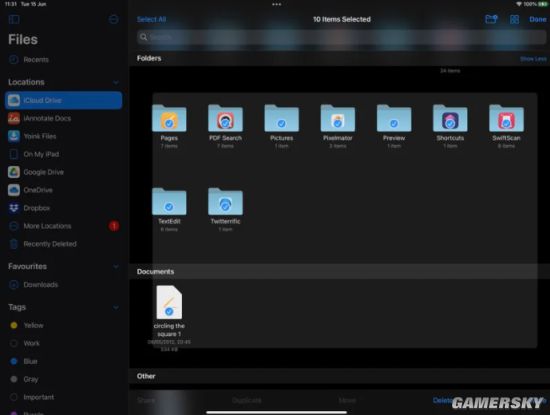Click the Other section header
550x415 pixels.
(x=146, y=376)
